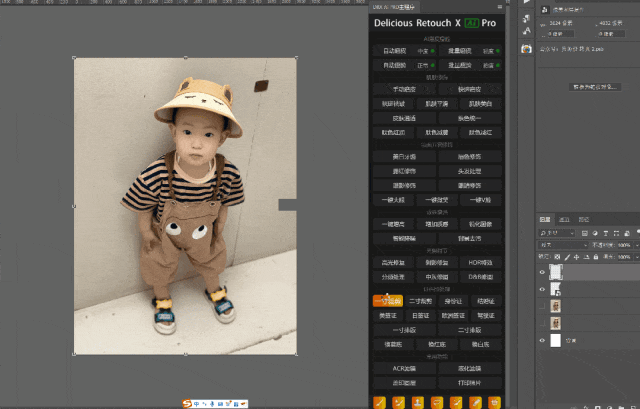
Task: Click the 驾驶证 button
Action: click(486, 316)
